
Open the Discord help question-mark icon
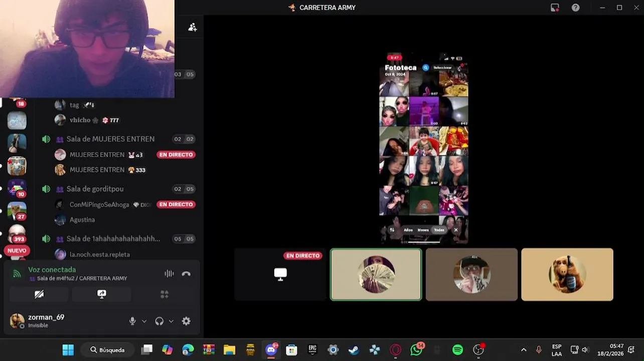(x=576, y=8)
